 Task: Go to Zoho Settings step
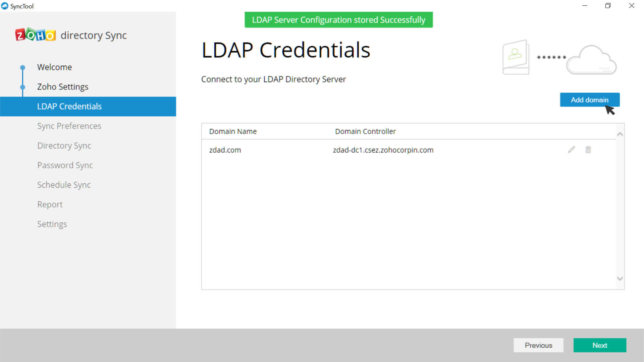tap(63, 87)
